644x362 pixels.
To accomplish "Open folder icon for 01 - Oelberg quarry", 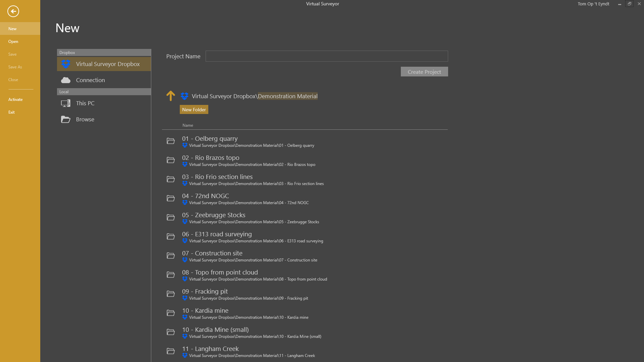I will pos(171,141).
